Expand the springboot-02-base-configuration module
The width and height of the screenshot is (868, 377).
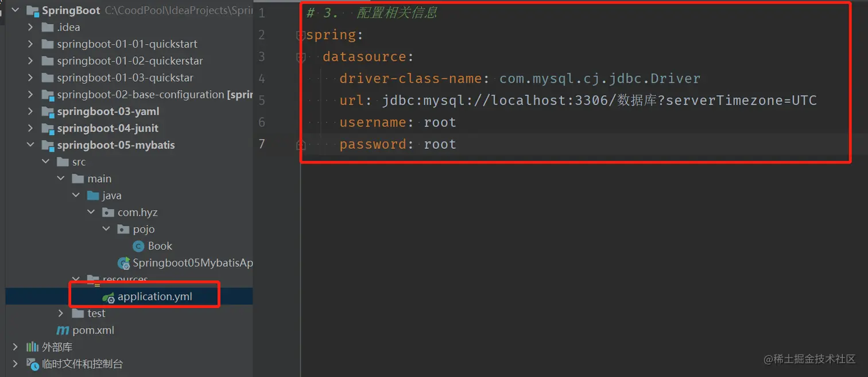30,94
